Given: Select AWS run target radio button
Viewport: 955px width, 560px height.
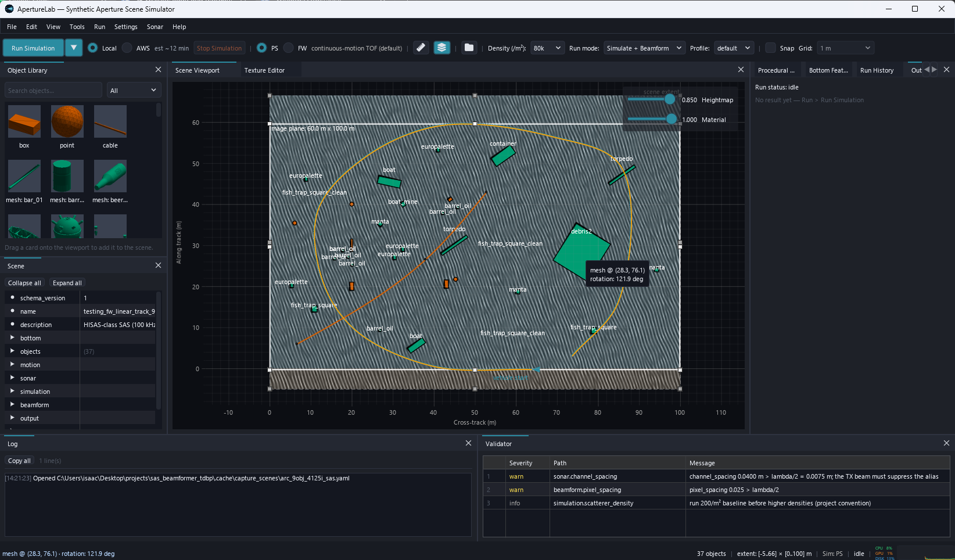Looking at the screenshot, I should point(127,48).
